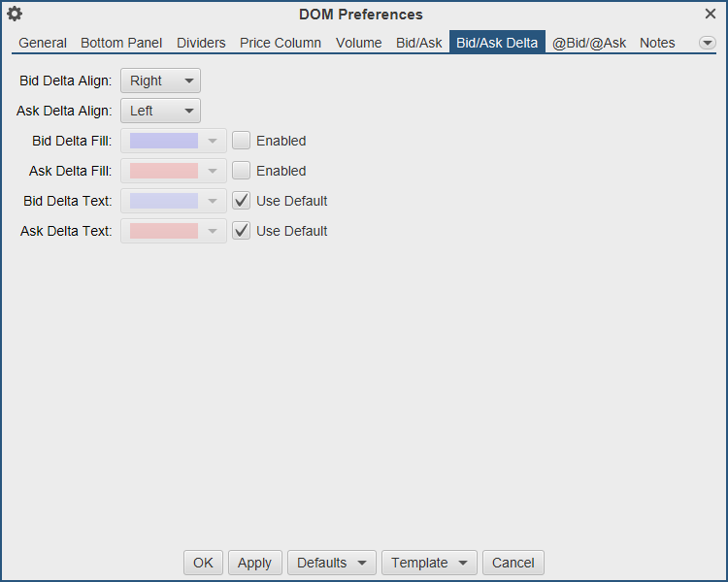
Task: Click the gear icon in title bar
Action: [15, 14]
